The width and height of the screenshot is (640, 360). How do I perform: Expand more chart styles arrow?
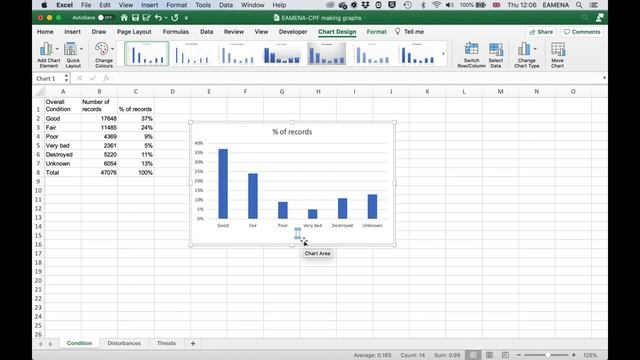tap(443, 53)
